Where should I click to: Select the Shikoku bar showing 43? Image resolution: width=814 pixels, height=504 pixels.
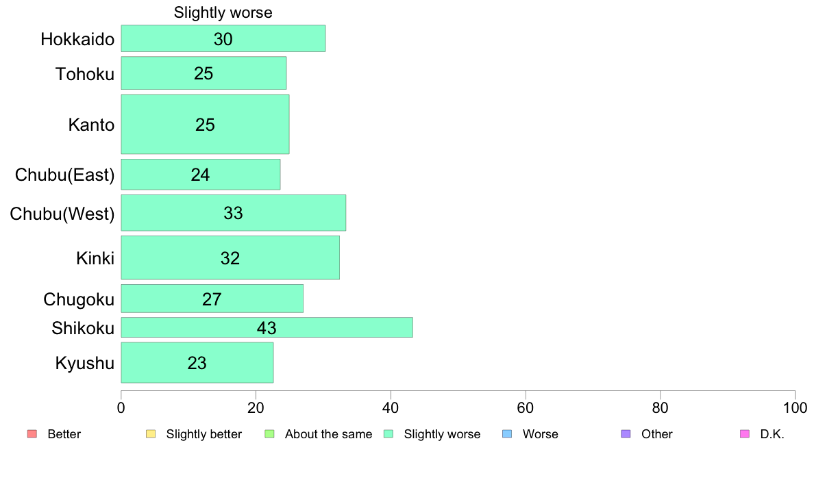click(267, 327)
